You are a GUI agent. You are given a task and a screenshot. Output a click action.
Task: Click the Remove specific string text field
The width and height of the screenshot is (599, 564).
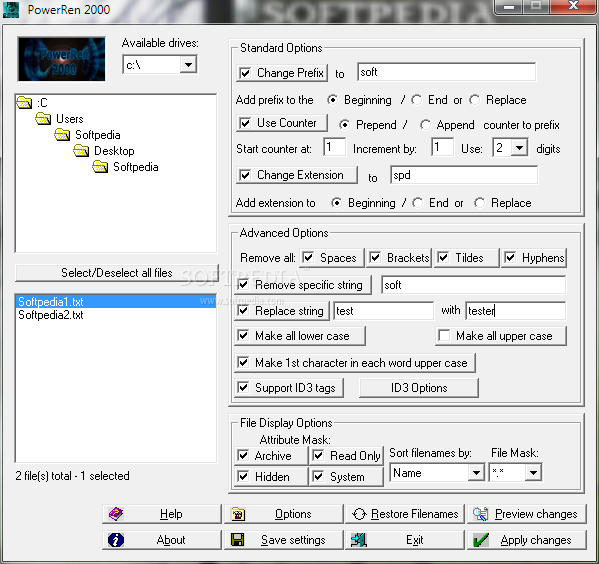(x=473, y=285)
